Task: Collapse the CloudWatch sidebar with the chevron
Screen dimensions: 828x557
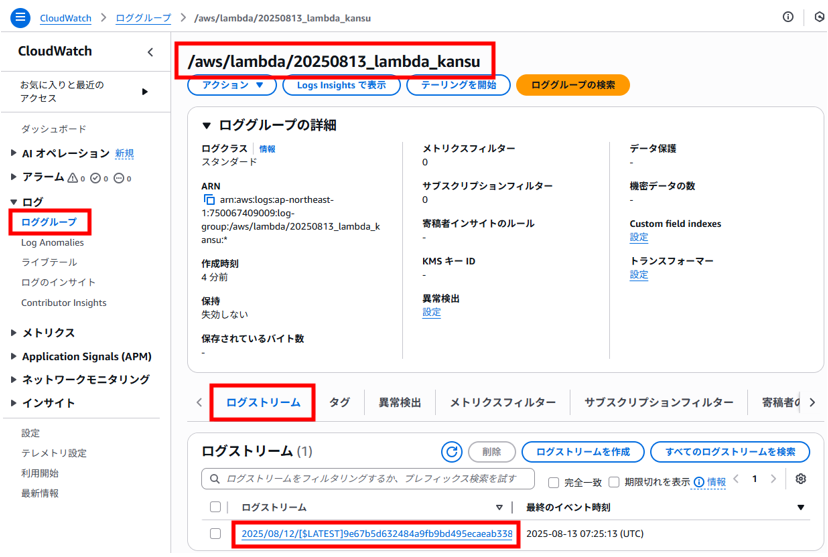Action: coord(150,52)
